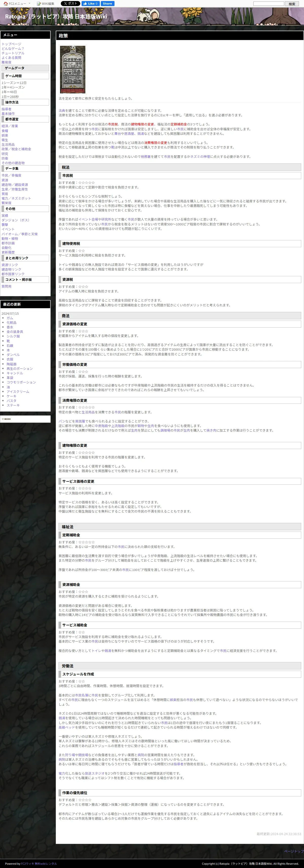
Task: Open 動物・植物 in the sidebar
Action: (10, 239)
